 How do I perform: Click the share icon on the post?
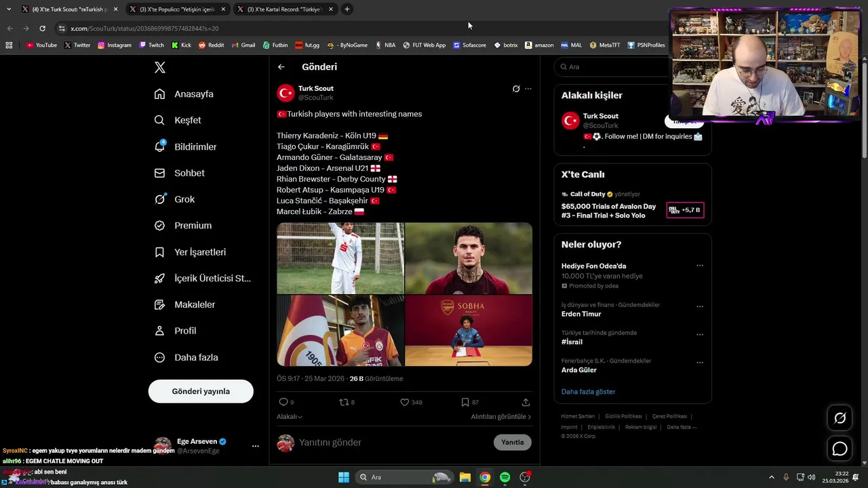pyautogui.click(x=526, y=402)
